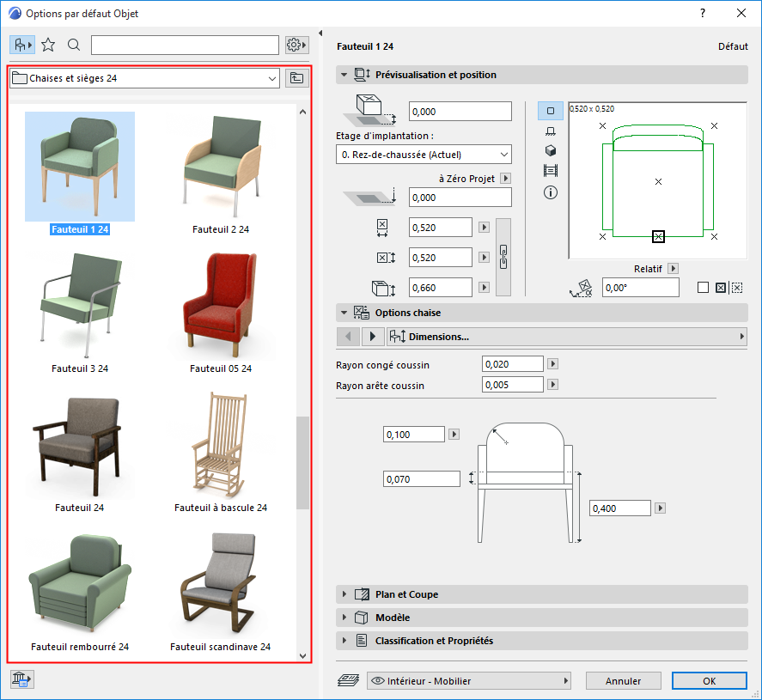Viewport: 762px width, 700px height.
Task: Select the 3D view preview icon
Action: [551, 150]
